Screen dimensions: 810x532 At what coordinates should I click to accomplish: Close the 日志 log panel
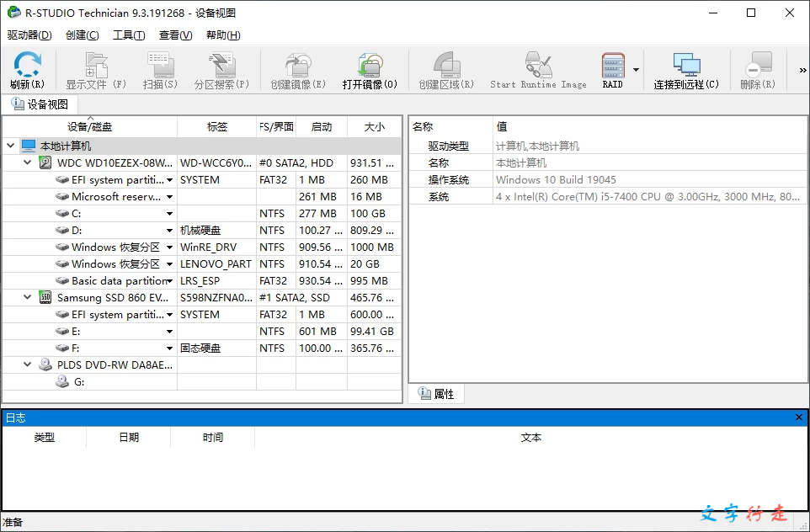click(x=799, y=418)
